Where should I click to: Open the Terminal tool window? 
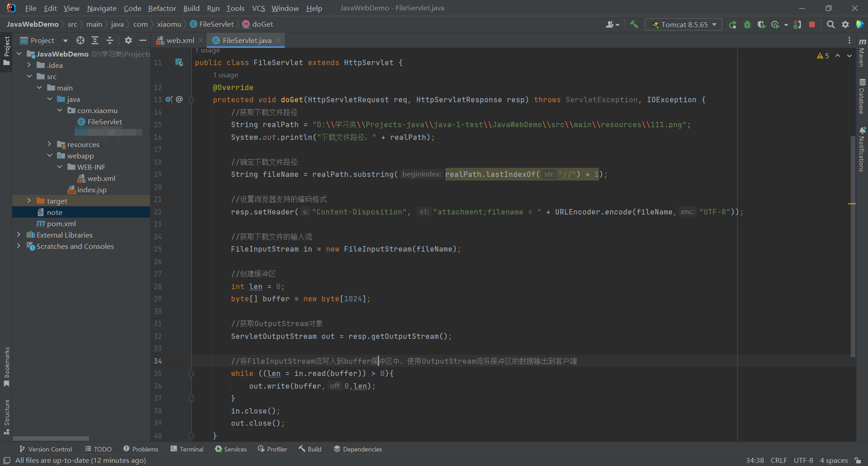[x=187, y=449]
